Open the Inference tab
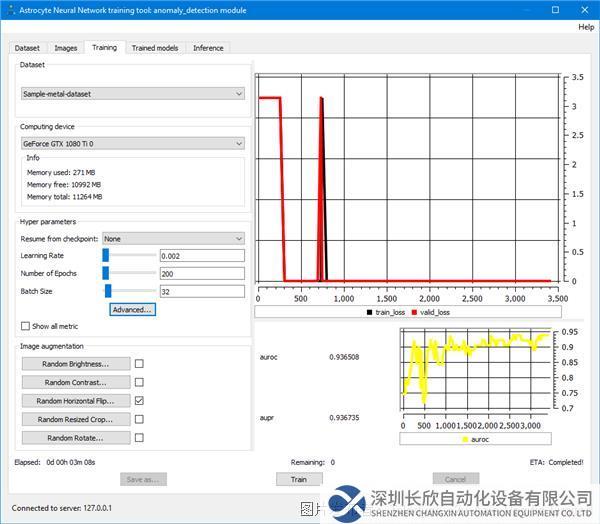600x524 pixels. [208, 48]
